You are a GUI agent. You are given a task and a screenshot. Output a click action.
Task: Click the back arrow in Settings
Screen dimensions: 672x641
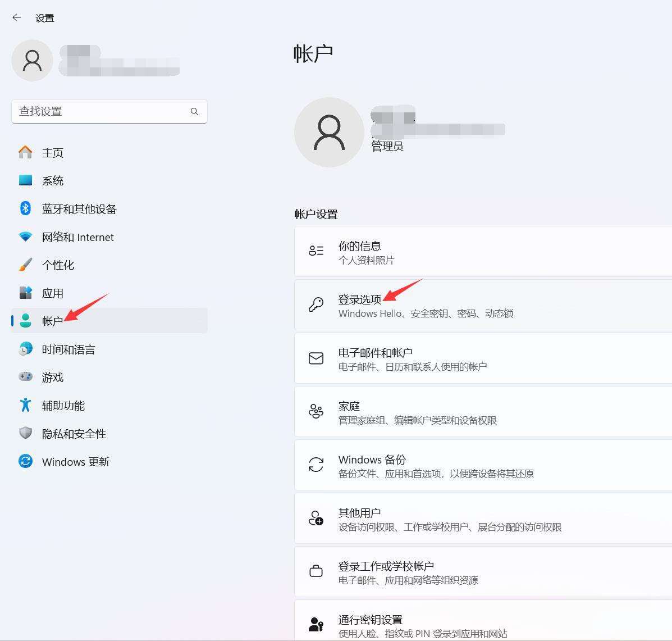[17, 18]
